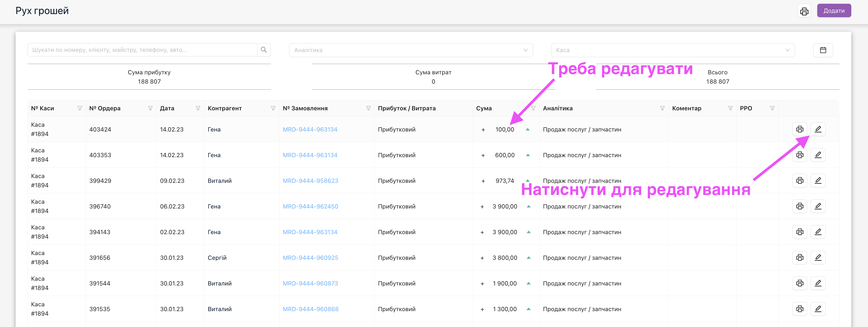
Task: Edit cash order 391656 entry
Action: 818,258
